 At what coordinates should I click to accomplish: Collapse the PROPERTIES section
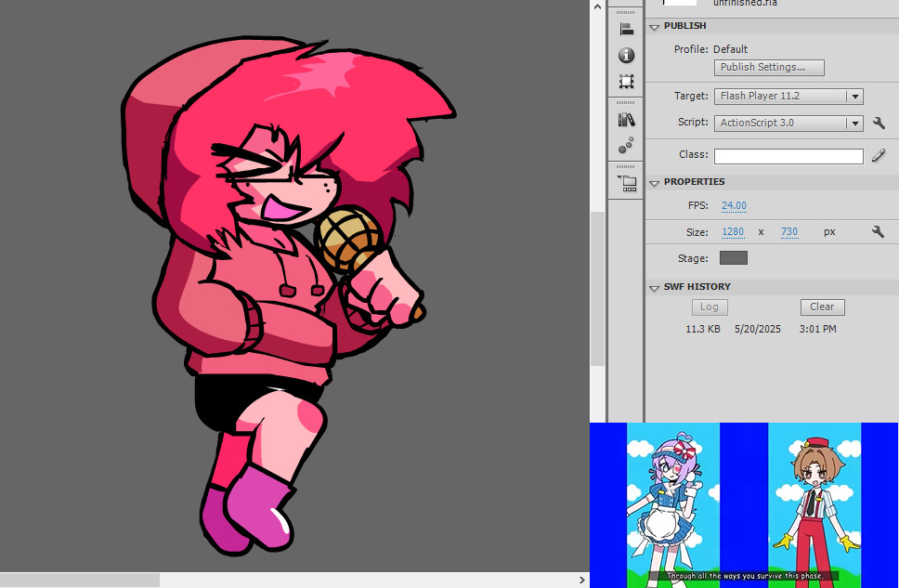654,183
